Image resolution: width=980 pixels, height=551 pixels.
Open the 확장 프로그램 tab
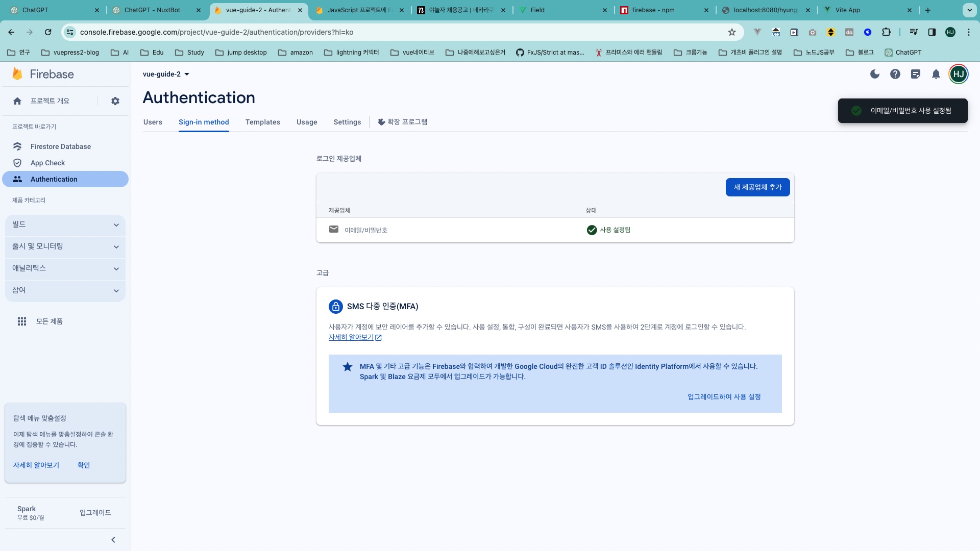[x=403, y=122]
